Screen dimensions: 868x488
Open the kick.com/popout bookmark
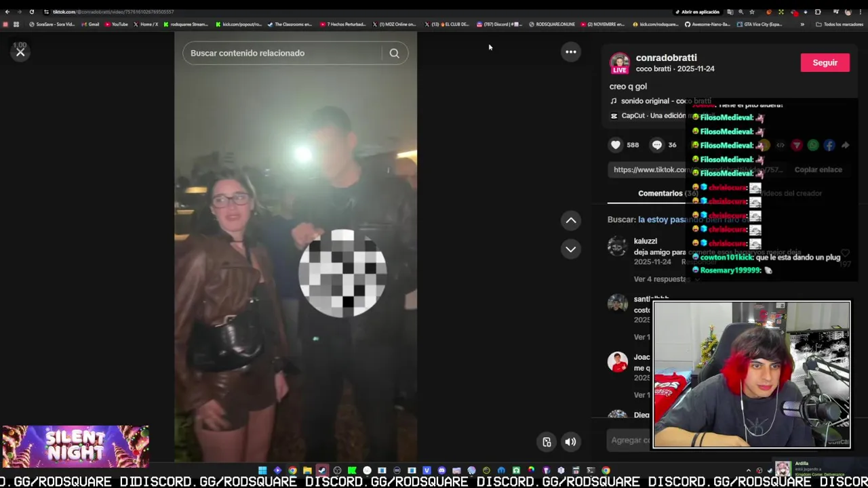(239, 24)
